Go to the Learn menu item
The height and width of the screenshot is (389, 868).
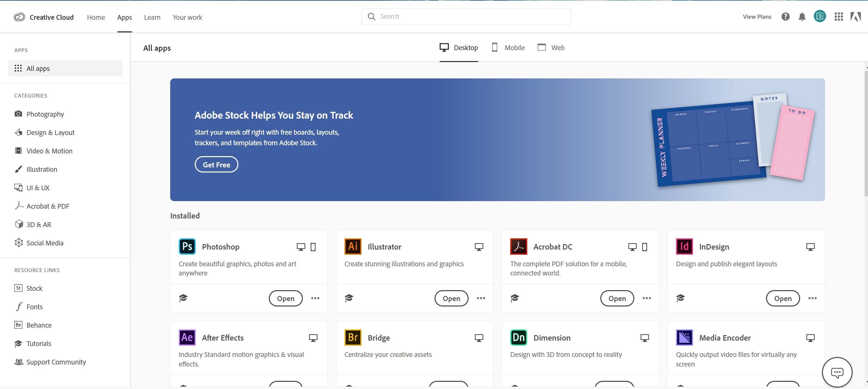point(152,17)
